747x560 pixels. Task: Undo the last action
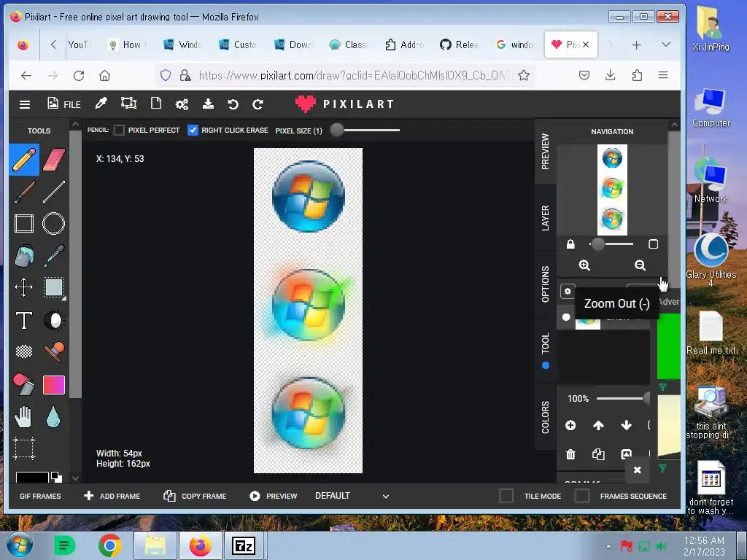pyautogui.click(x=233, y=104)
